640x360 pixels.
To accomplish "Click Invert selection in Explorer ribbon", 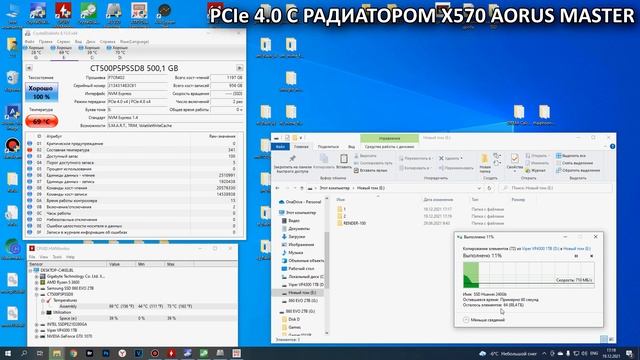I will click(x=578, y=170).
